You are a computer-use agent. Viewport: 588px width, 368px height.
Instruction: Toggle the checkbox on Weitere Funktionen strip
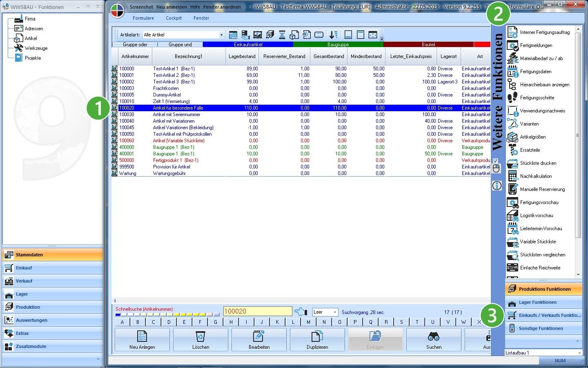tap(496, 161)
